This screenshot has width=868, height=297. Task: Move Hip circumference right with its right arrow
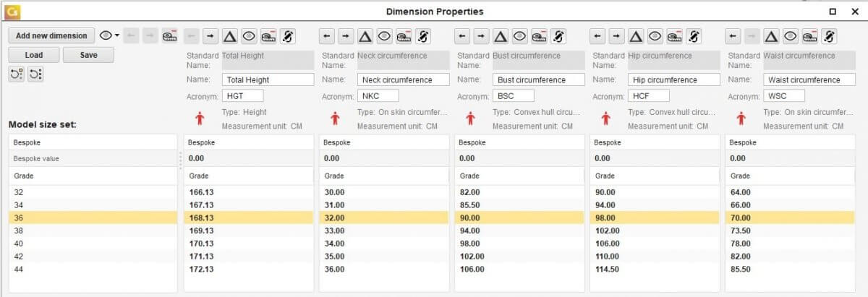[616, 35]
